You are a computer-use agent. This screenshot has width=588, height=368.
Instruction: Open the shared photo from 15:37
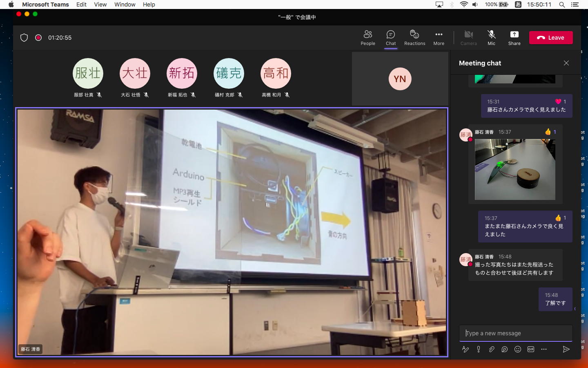[x=515, y=169]
